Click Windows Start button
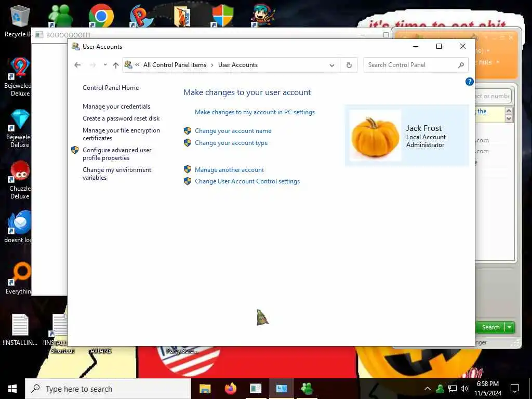532x399 pixels. coord(12,389)
